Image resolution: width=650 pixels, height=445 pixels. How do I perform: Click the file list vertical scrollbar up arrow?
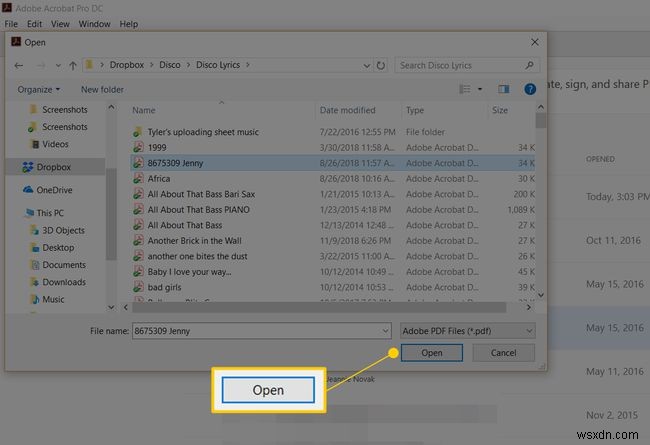tap(541, 107)
